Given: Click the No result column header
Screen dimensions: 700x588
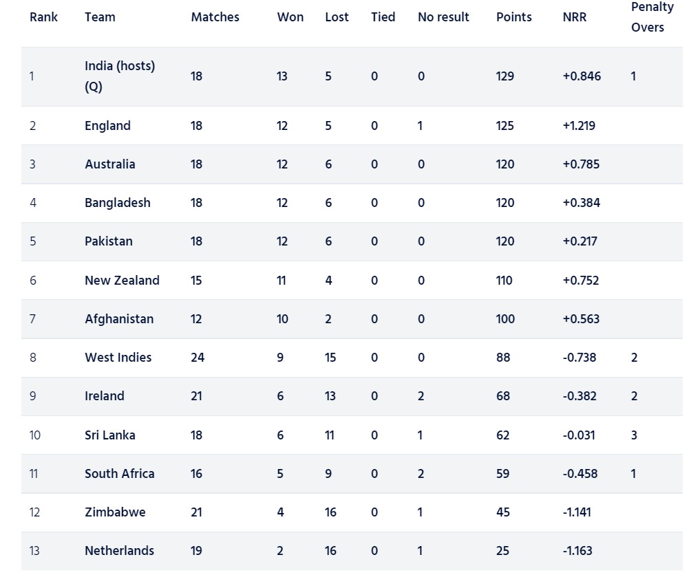Looking at the screenshot, I should tap(443, 17).
